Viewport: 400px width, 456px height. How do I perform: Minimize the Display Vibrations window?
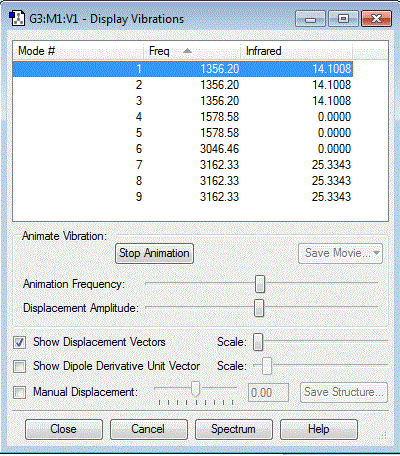[310, 19]
